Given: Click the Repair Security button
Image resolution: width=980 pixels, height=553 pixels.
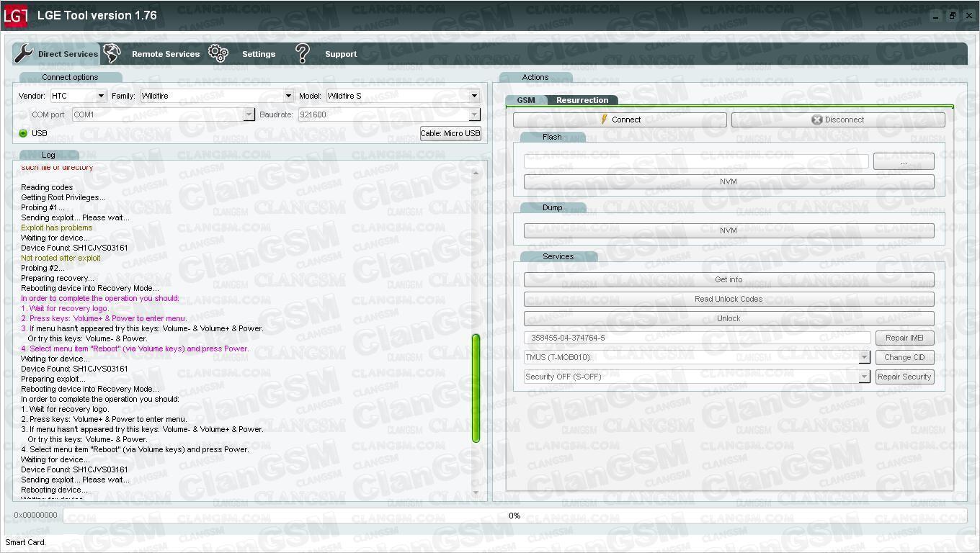Looking at the screenshot, I should click(904, 377).
